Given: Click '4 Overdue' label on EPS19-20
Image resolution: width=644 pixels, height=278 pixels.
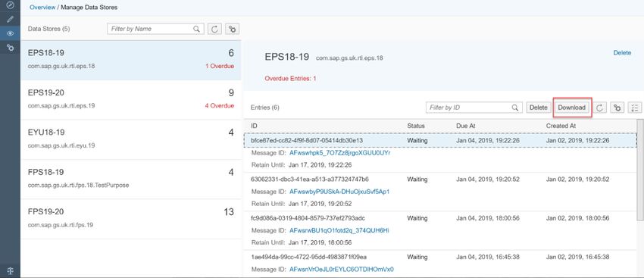Looking at the screenshot, I should click(219, 106).
